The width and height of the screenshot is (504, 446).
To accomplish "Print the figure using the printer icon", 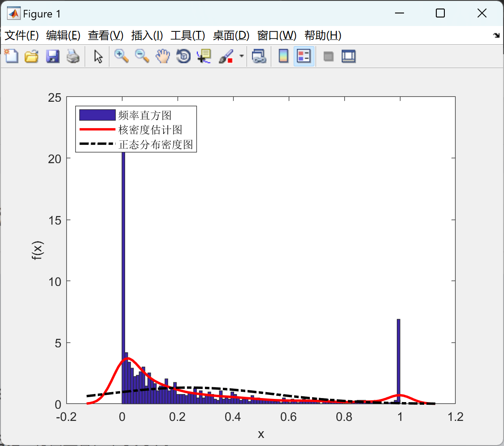I will pos(73,56).
